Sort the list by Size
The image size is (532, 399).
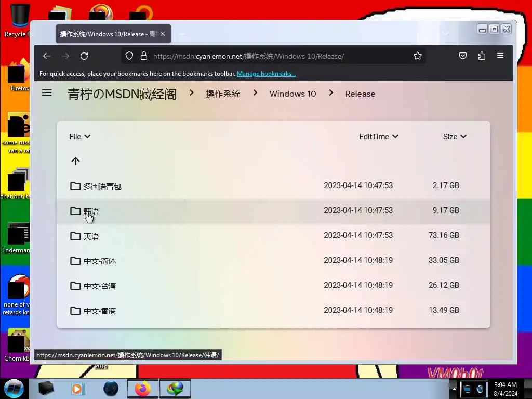[455, 137]
